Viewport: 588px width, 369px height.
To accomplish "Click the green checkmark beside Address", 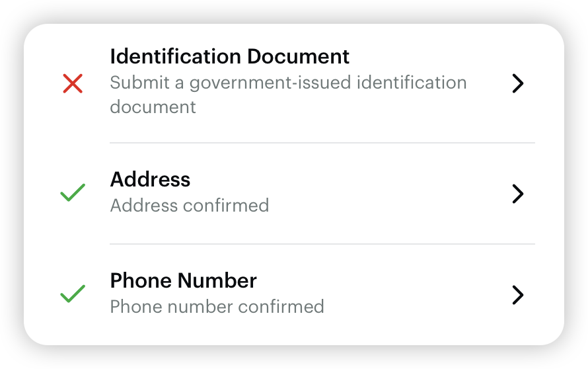I will tap(73, 193).
